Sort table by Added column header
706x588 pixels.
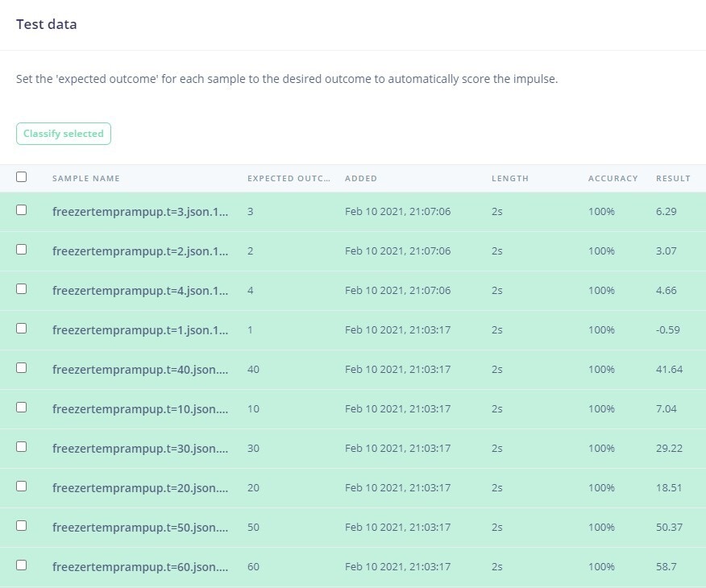pyautogui.click(x=360, y=178)
